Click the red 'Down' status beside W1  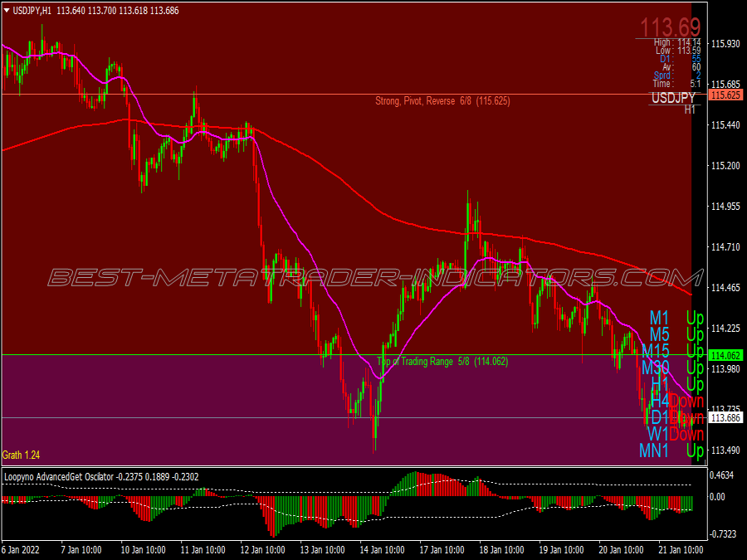pyautogui.click(x=686, y=434)
